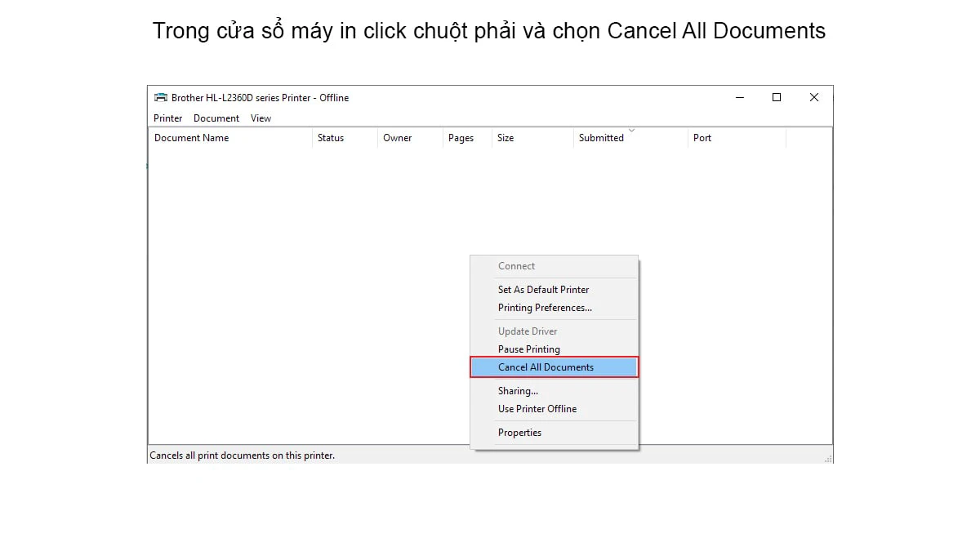
Task: Click the grayed Connect entry
Action: [554, 266]
